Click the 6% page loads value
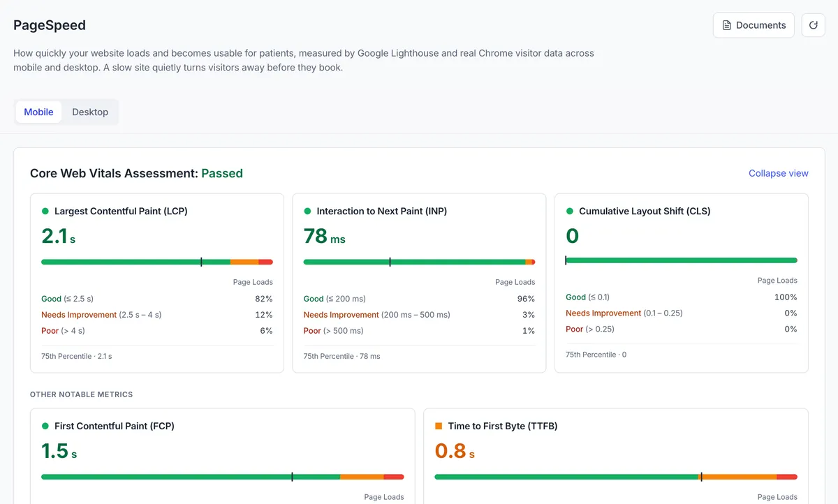 pyautogui.click(x=266, y=331)
